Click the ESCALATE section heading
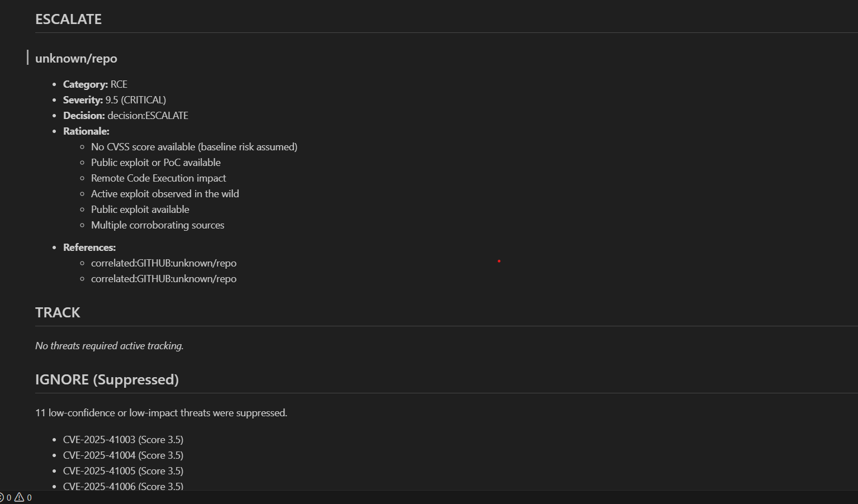The image size is (858, 504). [68, 19]
